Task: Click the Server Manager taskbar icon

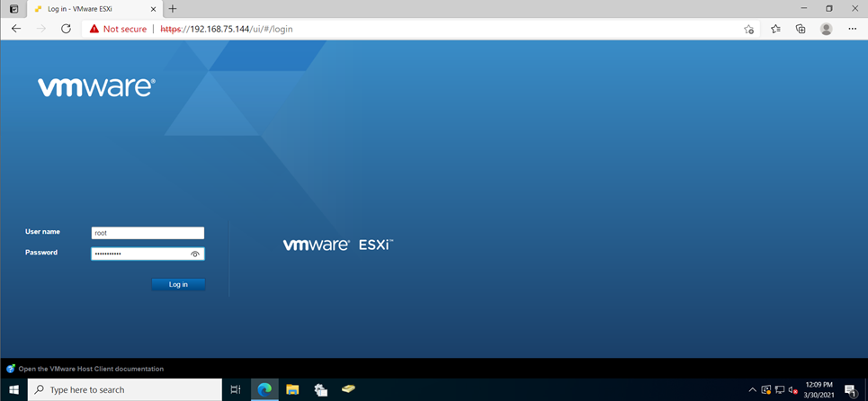Action: pos(320,389)
